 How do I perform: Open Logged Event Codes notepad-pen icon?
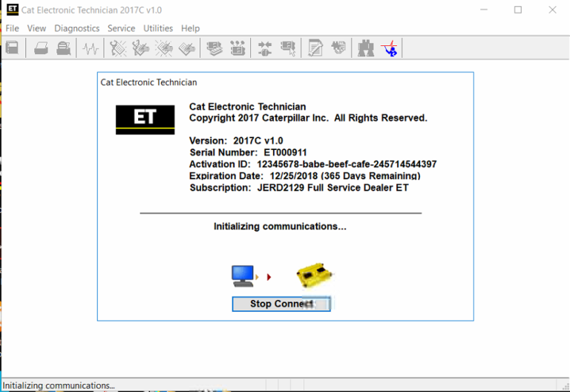tap(187, 48)
